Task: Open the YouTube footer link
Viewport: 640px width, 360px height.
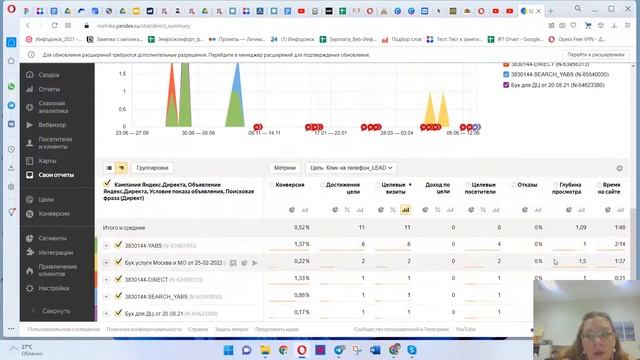Action: click(x=465, y=329)
